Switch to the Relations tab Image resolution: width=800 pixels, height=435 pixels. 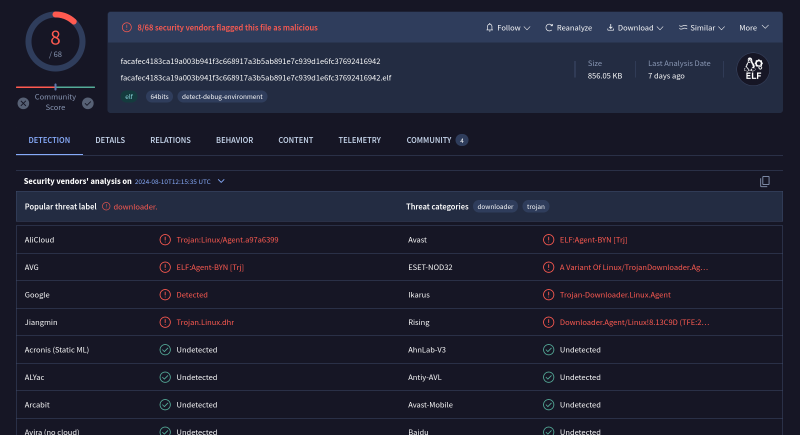pyautogui.click(x=170, y=140)
